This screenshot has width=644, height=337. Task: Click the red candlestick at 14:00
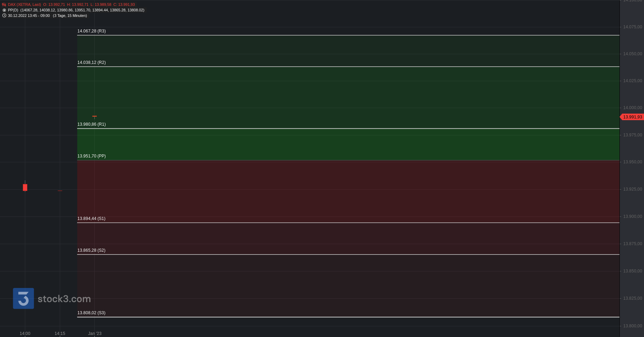[25, 187]
